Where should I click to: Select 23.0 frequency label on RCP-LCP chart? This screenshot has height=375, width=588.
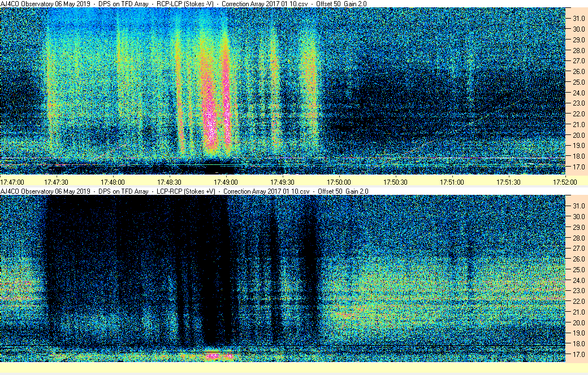click(578, 103)
